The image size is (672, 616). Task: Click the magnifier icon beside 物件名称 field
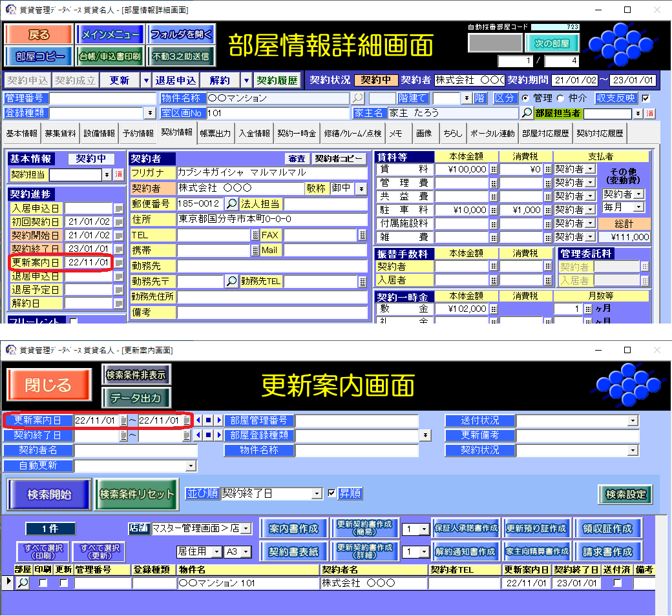357,99
